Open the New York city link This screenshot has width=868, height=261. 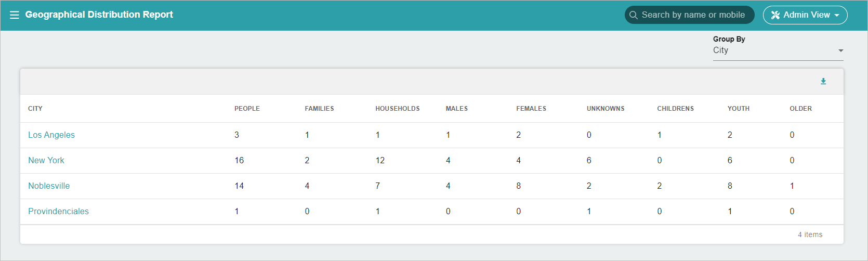click(46, 160)
